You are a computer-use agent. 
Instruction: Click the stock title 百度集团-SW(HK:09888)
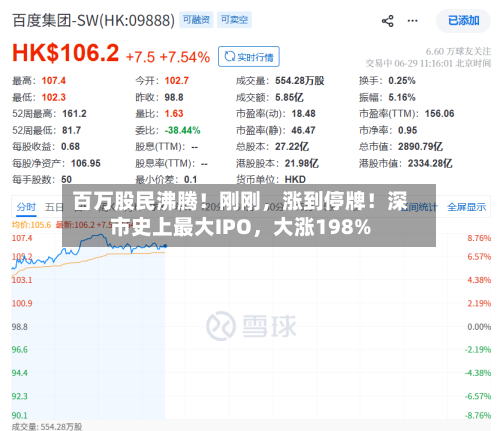pos(93,21)
